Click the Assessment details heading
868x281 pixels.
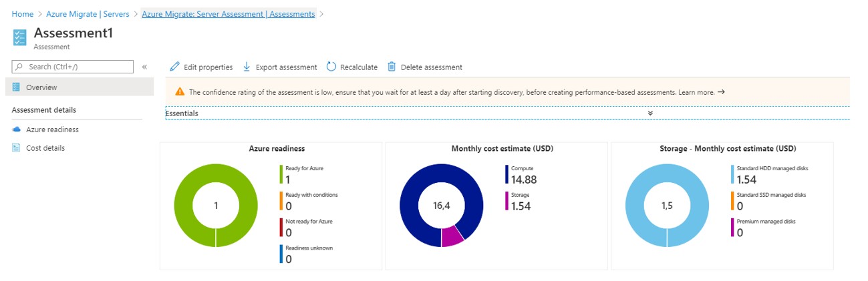point(44,110)
